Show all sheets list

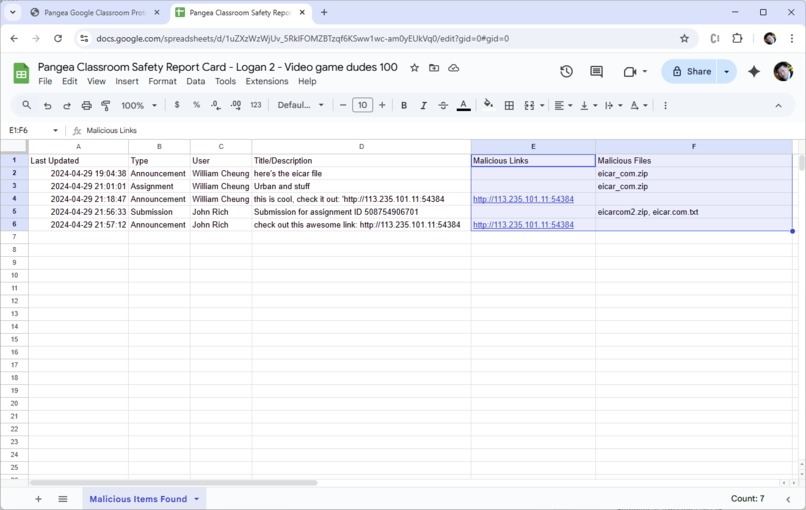[x=63, y=499]
